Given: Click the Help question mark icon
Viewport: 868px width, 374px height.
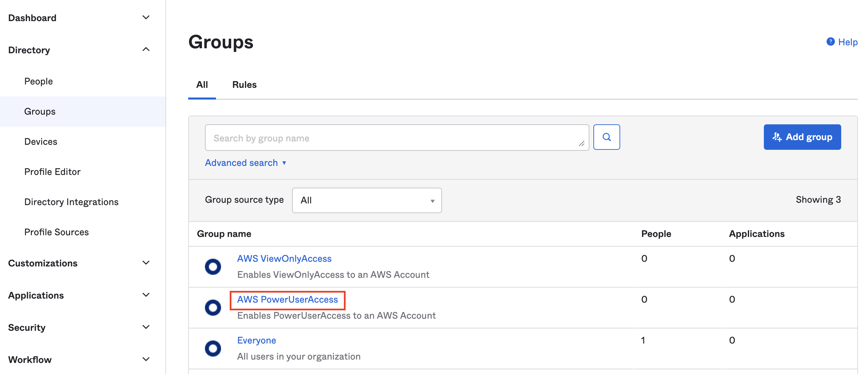Looking at the screenshot, I should coord(830,42).
